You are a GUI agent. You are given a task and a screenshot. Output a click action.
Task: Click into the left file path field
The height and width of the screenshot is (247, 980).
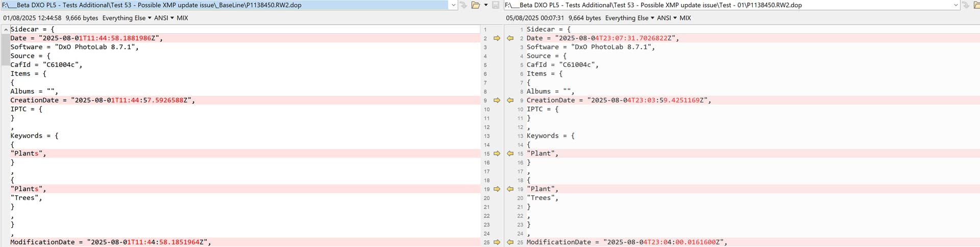pos(225,5)
